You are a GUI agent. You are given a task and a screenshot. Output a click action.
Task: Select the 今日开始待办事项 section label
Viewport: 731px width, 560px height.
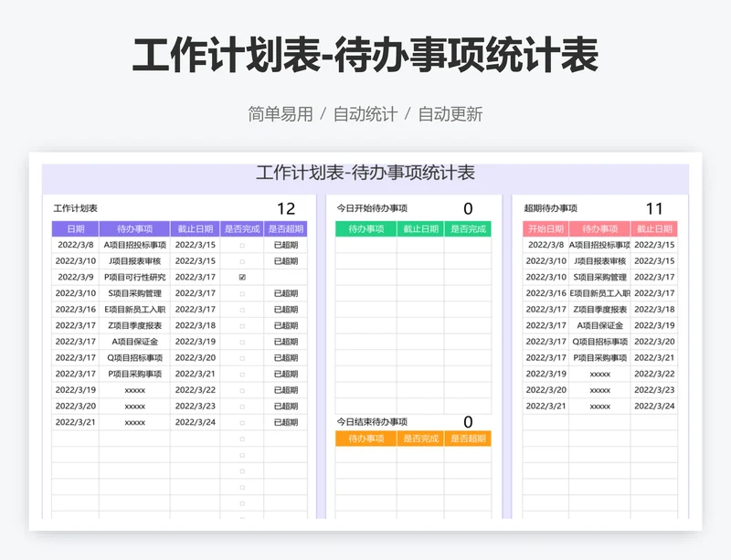(372, 208)
